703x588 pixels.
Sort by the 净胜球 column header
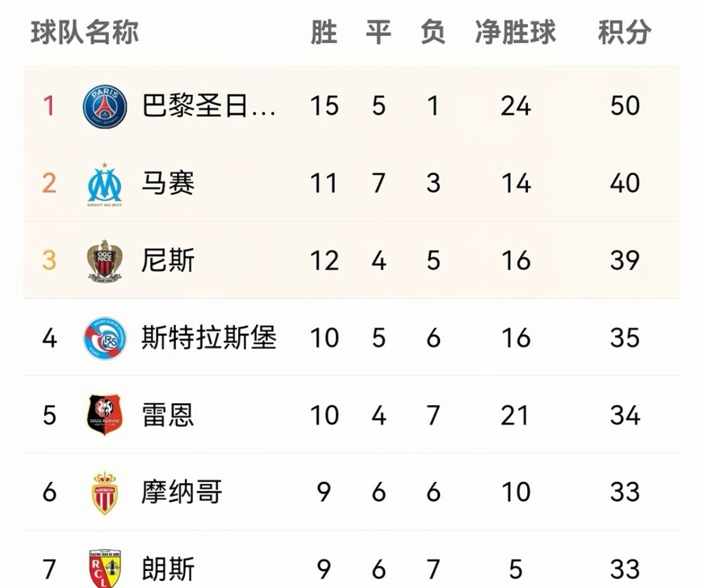pos(515,32)
